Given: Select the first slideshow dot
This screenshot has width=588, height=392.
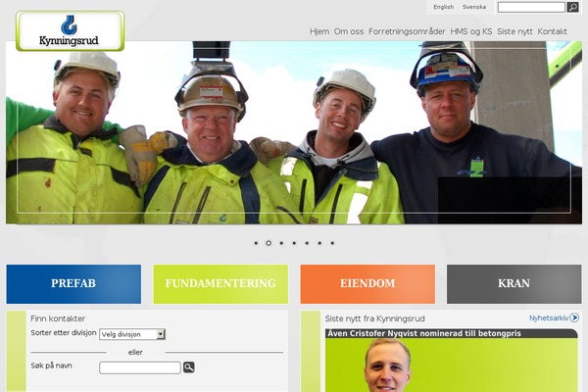Looking at the screenshot, I should pyautogui.click(x=256, y=243).
